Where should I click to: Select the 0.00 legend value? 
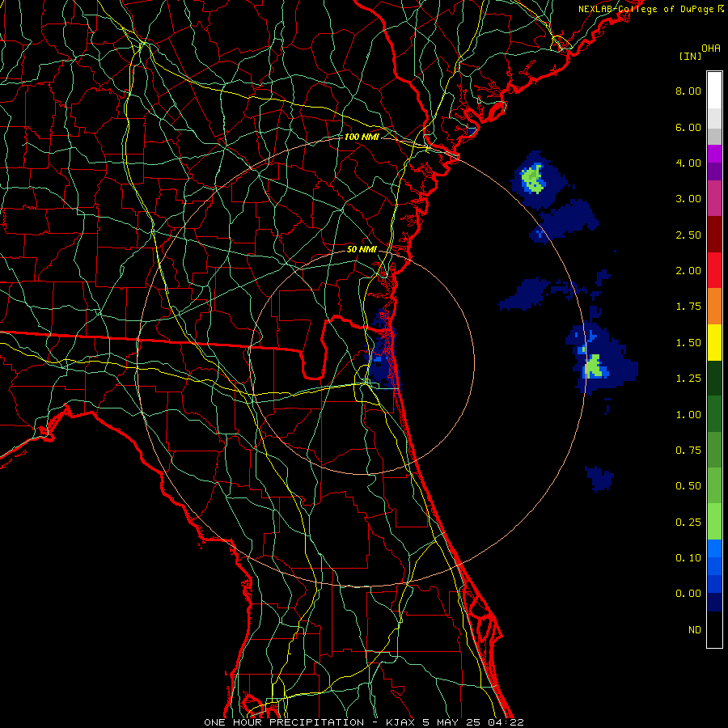tap(688, 594)
